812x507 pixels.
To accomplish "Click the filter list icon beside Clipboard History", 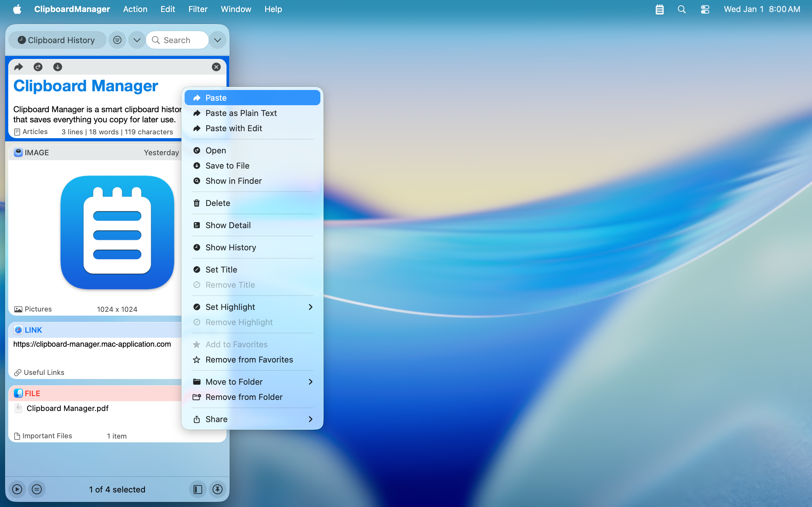I will click(x=117, y=40).
